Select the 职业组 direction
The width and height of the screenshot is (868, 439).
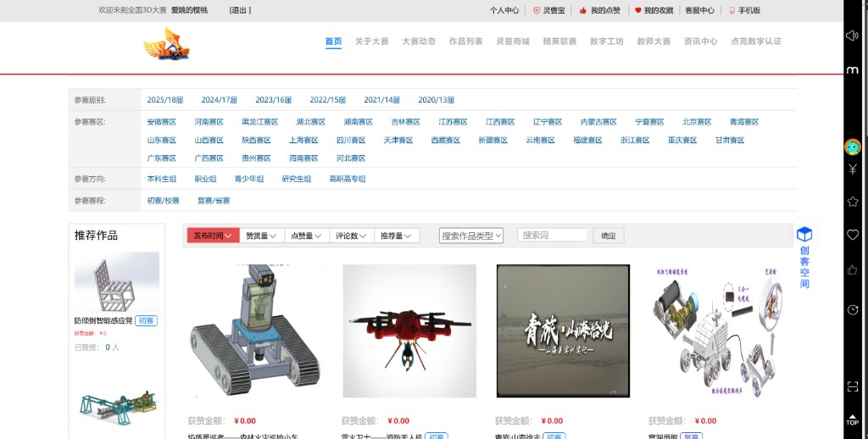coord(205,179)
